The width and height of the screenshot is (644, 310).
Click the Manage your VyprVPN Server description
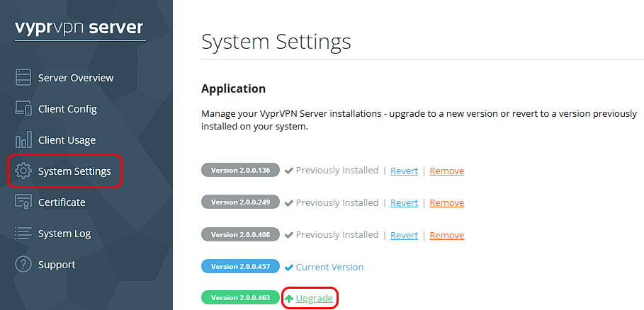[419, 120]
